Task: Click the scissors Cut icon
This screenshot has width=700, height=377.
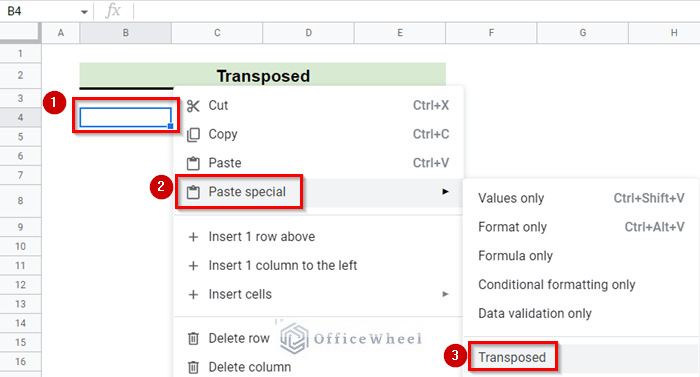Action: (x=193, y=106)
